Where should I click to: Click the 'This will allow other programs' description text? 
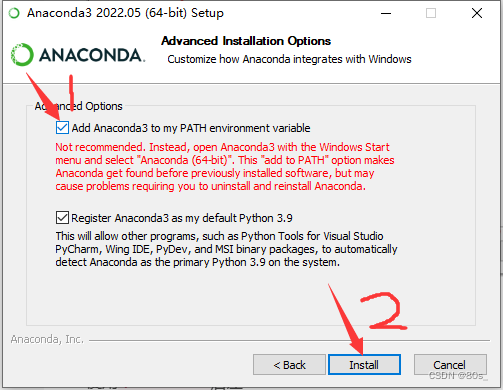pyautogui.click(x=226, y=249)
